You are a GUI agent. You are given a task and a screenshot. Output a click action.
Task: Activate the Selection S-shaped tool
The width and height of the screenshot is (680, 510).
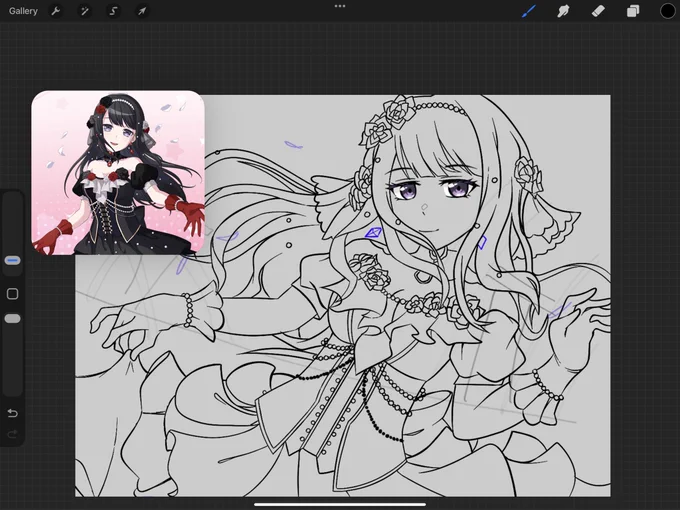click(x=113, y=11)
